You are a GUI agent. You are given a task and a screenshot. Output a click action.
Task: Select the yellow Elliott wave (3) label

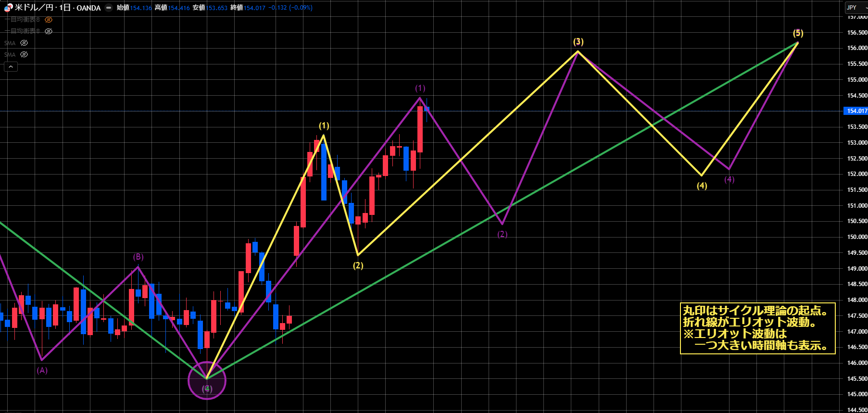578,42
